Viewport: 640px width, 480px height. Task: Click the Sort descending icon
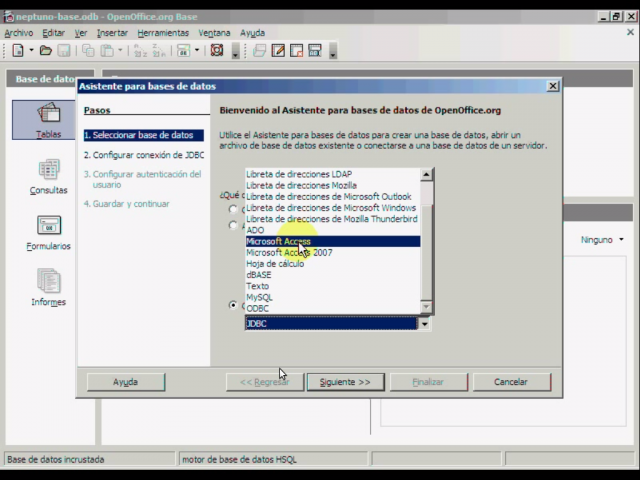click(158, 51)
